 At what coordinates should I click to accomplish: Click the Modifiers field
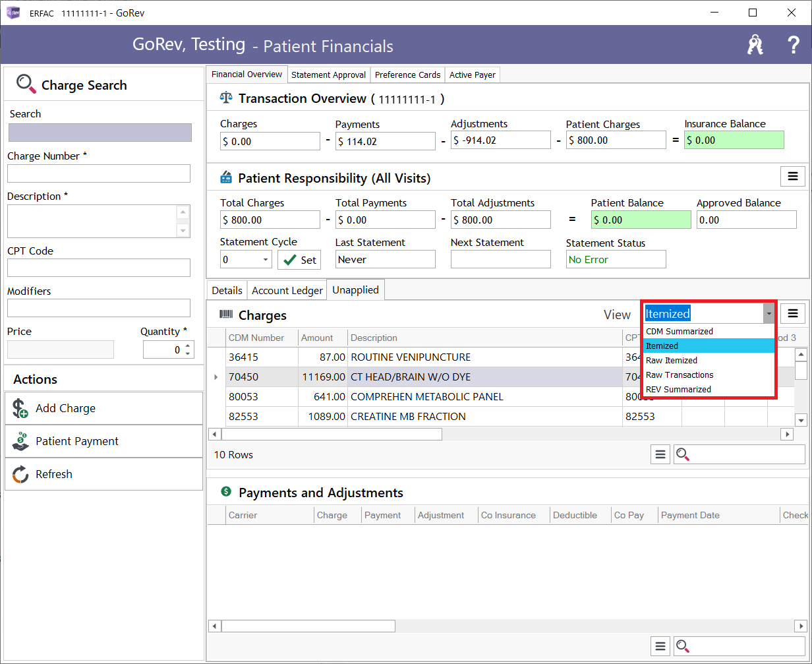tap(99, 308)
